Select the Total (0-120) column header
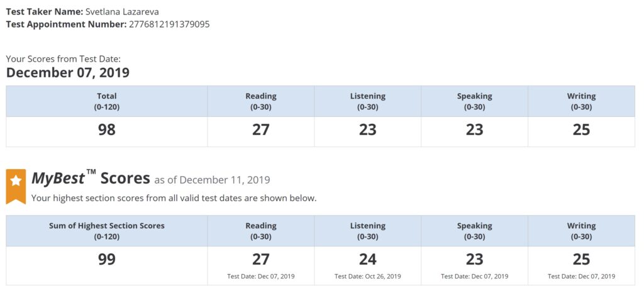The height and width of the screenshot is (286, 644). click(x=107, y=101)
